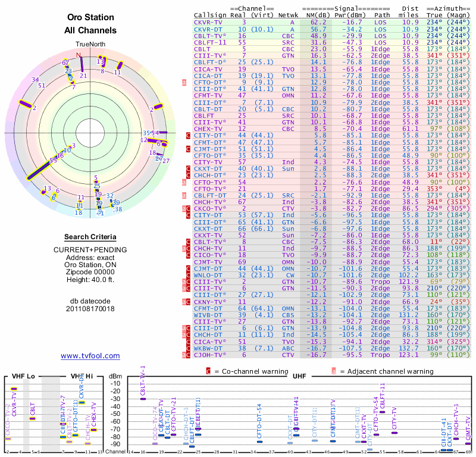The width and height of the screenshot is (476, 457).
Task: Click the red co-channel warning legend icon
Action: [208, 371]
